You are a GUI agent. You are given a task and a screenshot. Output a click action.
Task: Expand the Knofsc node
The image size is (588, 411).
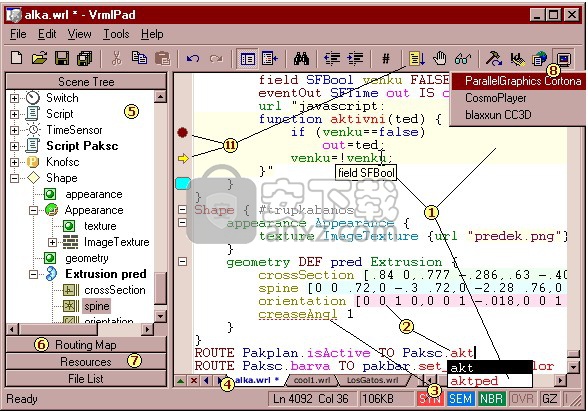(14, 162)
